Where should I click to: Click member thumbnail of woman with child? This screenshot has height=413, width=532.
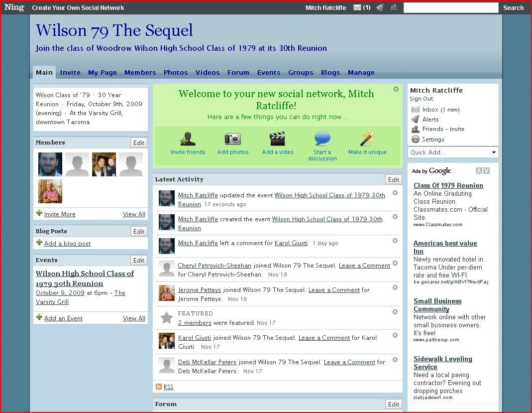104,164
